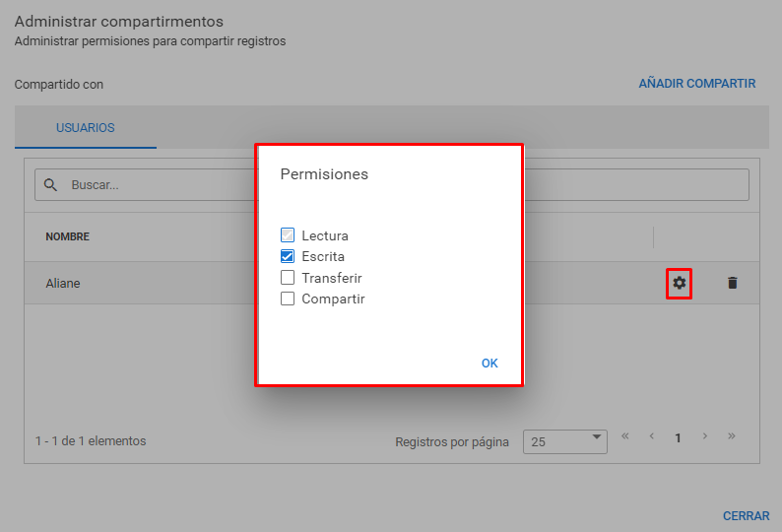Delete Aliane's share with trash icon
Screen dimensions: 782x532
click(732, 283)
